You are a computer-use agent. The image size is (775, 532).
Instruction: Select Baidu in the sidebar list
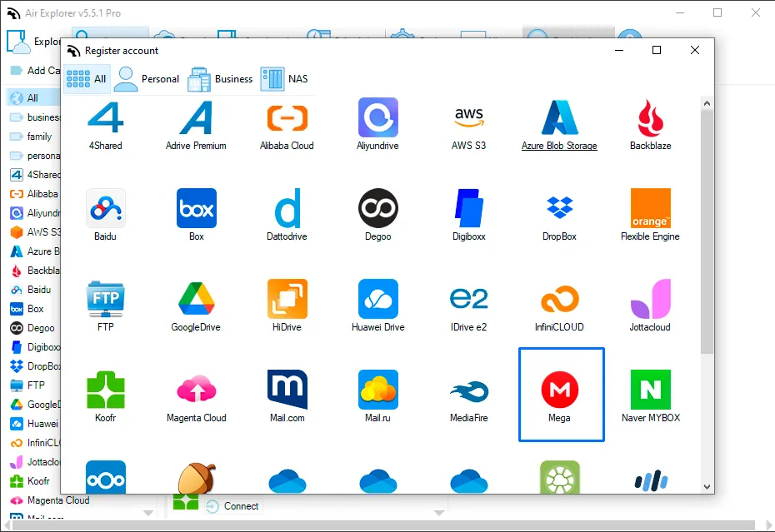pos(31,290)
